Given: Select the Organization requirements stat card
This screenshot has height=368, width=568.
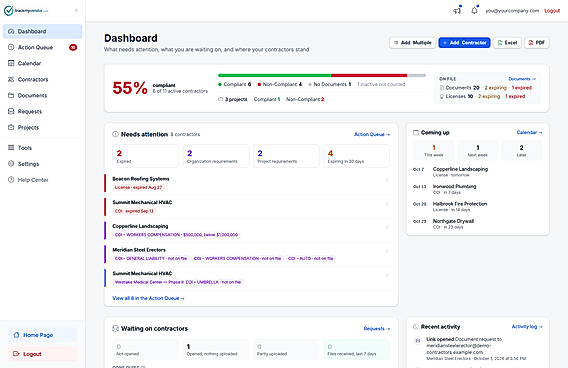Looking at the screenshot, I should pyautogui.click(x=216, y=156).
